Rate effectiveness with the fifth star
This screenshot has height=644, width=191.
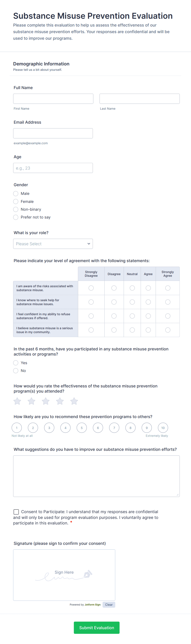tap(74, 401)
